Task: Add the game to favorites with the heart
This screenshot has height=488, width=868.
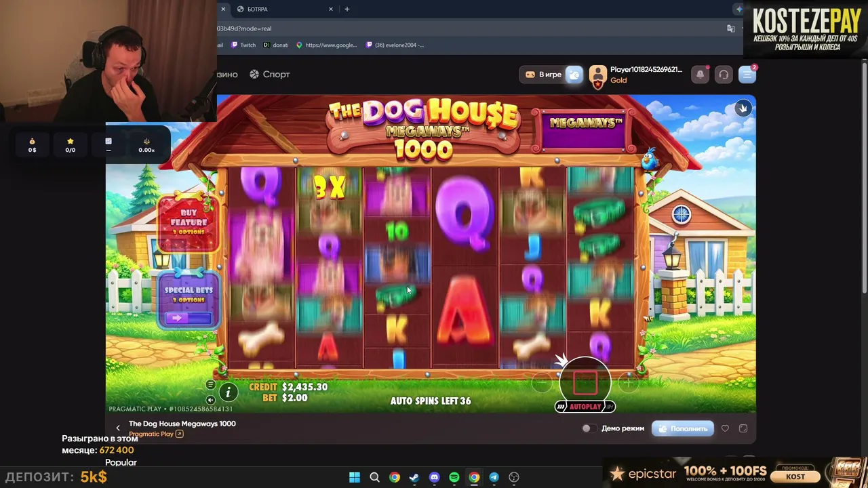Action: pyautogui.click(x=725, y=428)
